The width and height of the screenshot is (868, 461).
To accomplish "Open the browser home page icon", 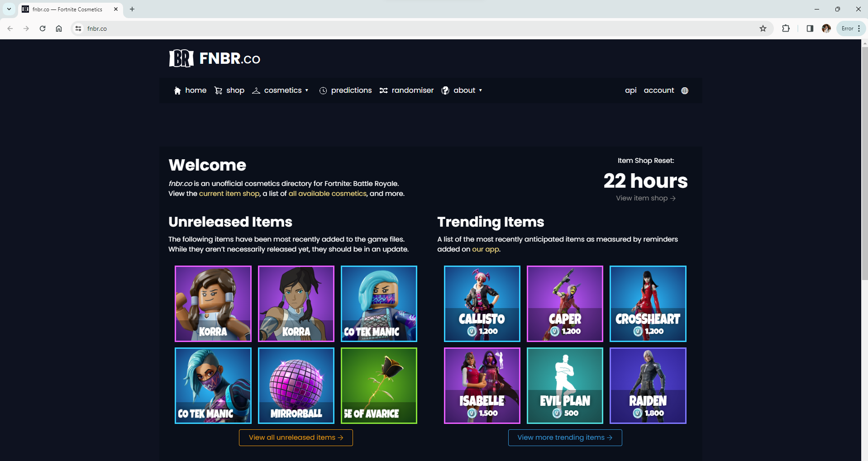I will coord(59,29).
